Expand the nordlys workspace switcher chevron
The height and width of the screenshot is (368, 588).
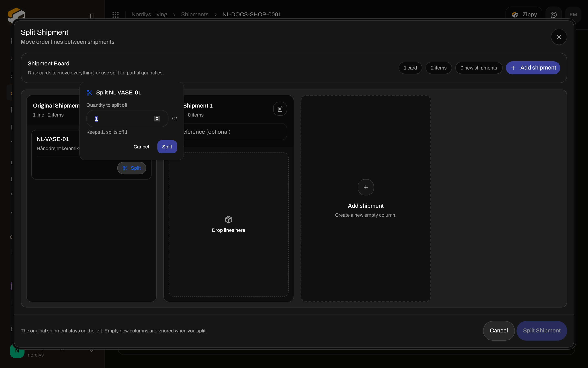click(91, 351)
